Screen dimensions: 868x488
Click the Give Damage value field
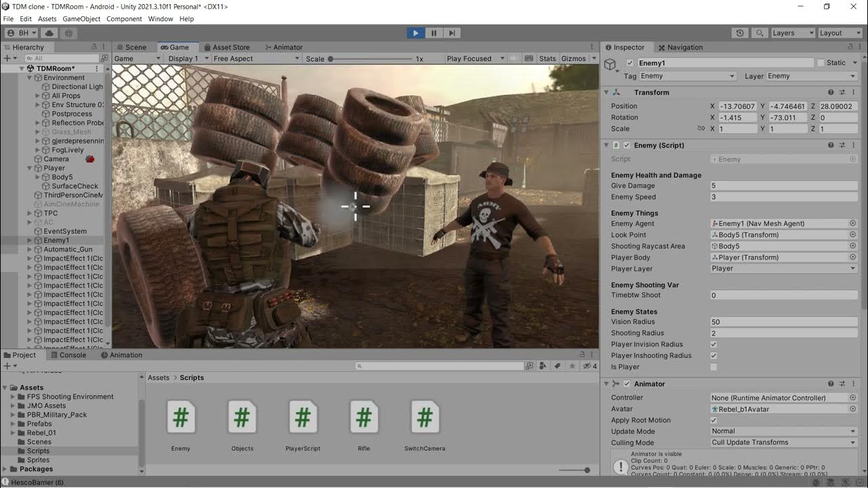pos(783,186)
